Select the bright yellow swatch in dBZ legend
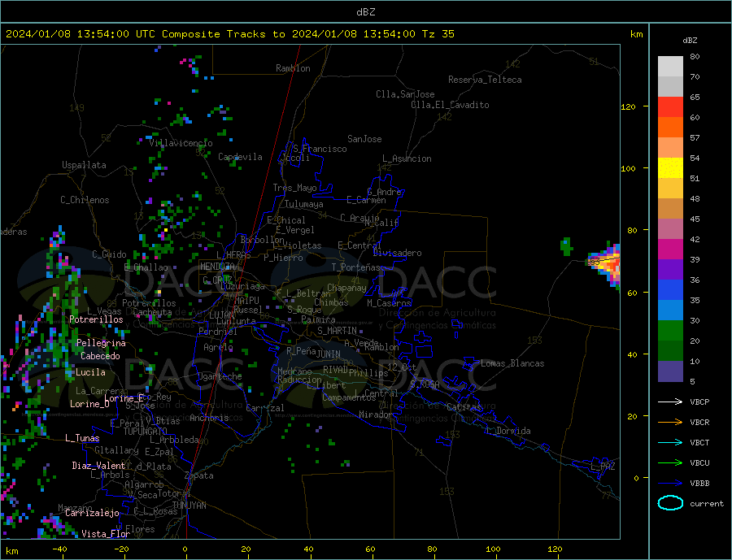The image size is (732, 560). click(670, 168)
